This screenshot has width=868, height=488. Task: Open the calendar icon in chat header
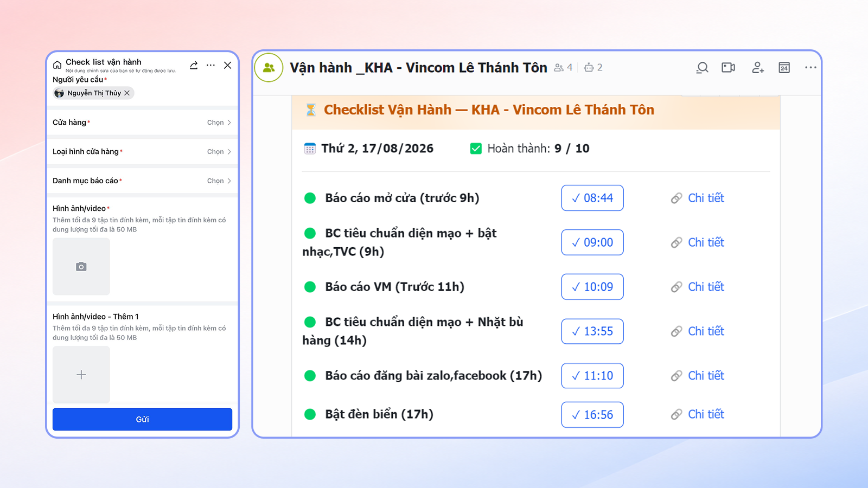784,68
